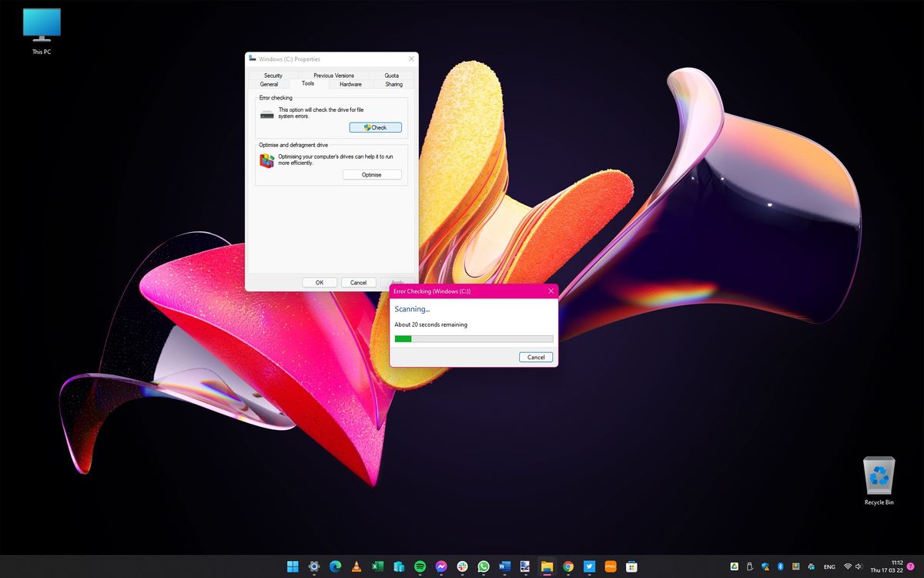Open Spotify from the taskbar
Screen dimensions: 924x578
point(419,566)
